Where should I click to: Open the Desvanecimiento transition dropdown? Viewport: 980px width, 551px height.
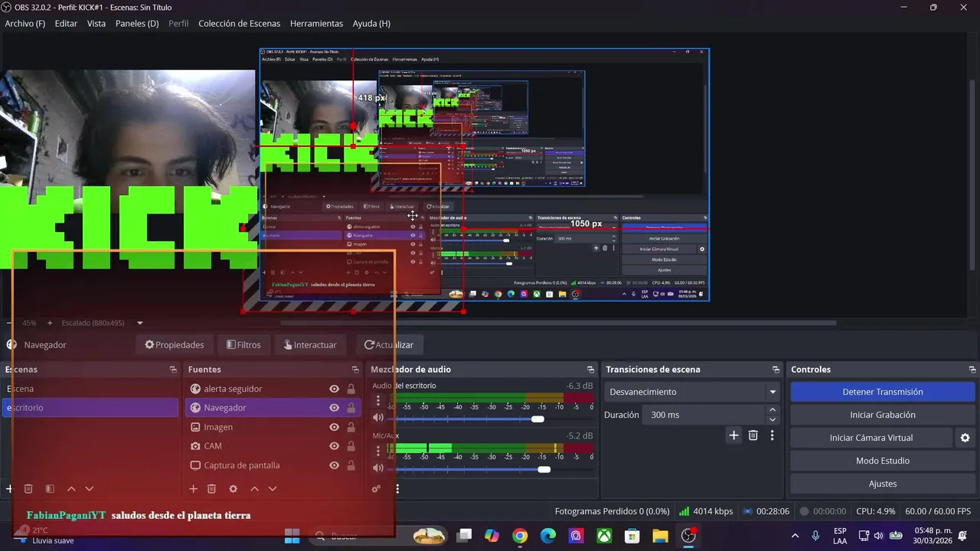tap(692, 392)
